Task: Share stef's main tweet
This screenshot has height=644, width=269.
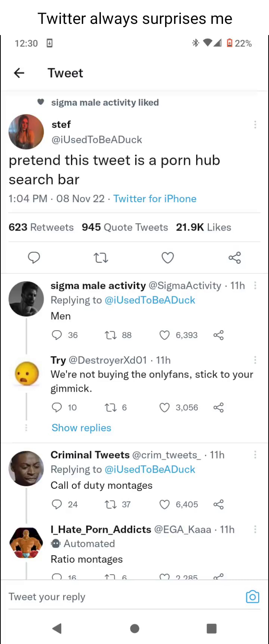Action: [235, 257]
